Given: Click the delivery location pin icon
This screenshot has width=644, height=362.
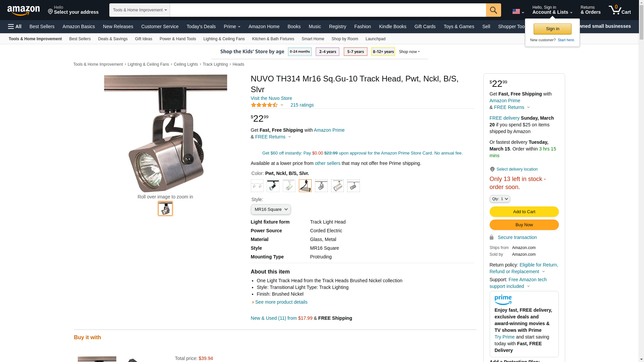Looking at the screenshot, I should coord(492,169).
